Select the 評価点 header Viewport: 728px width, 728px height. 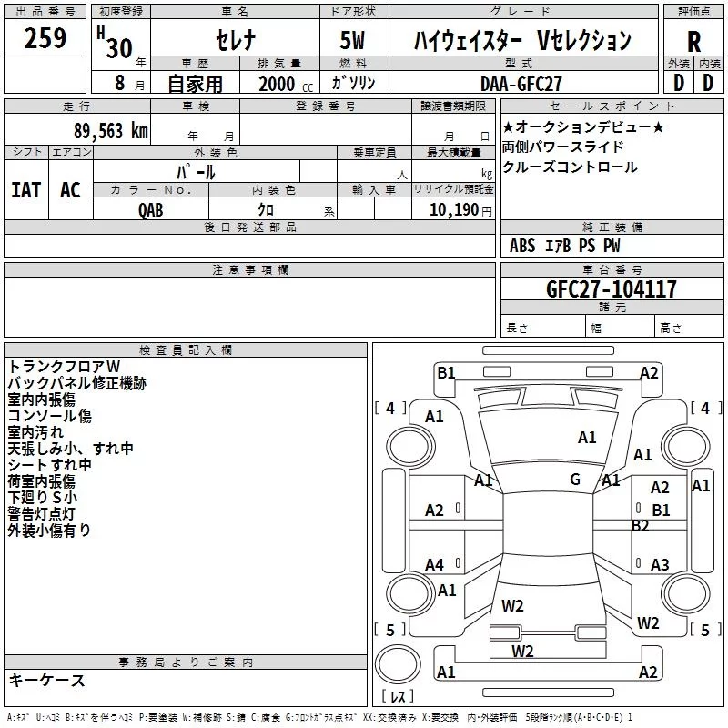point(693,12)
